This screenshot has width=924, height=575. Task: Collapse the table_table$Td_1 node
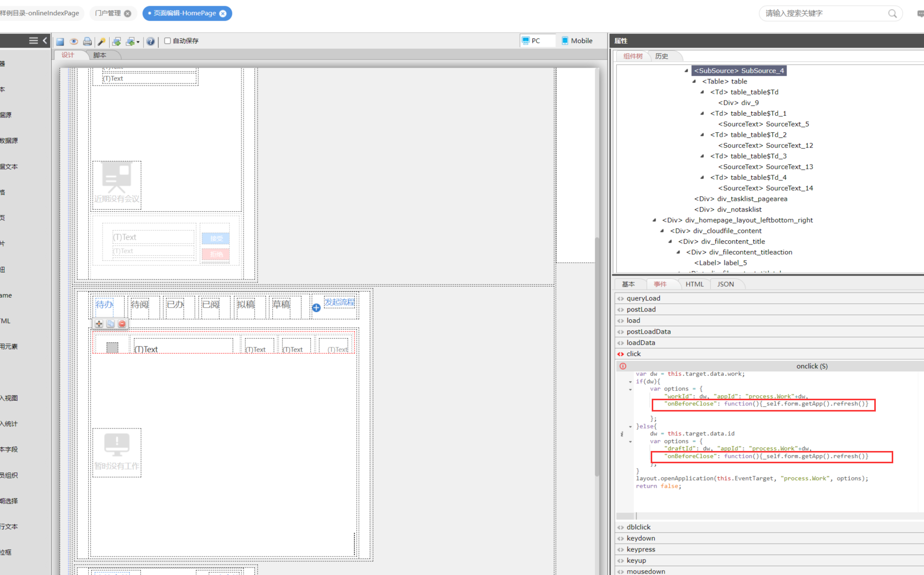coord(702,113)
